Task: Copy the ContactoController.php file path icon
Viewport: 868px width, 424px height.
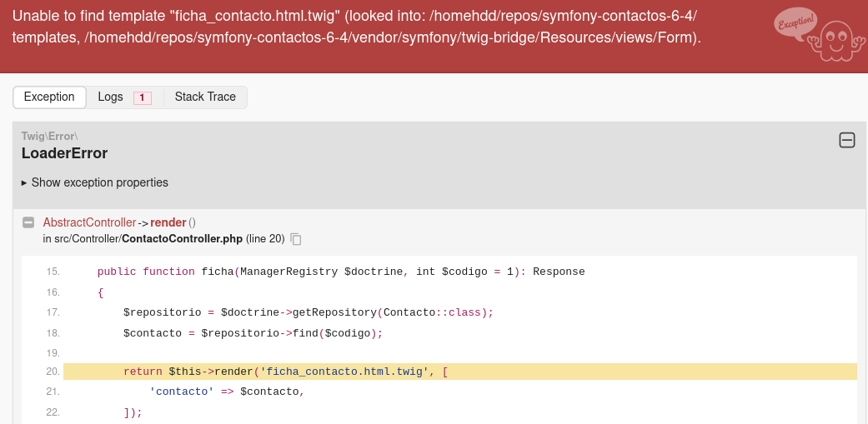Action: point(296,239)
